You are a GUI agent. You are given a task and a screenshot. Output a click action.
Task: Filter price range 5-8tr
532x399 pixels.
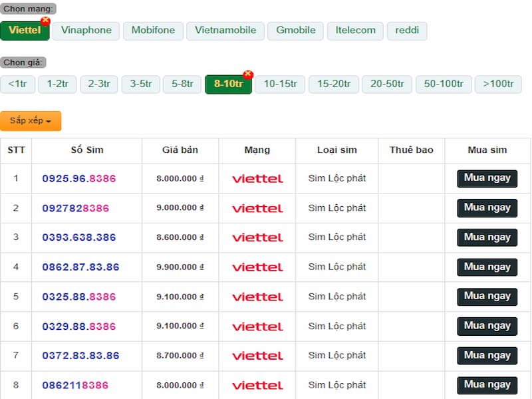coord(182,84)
